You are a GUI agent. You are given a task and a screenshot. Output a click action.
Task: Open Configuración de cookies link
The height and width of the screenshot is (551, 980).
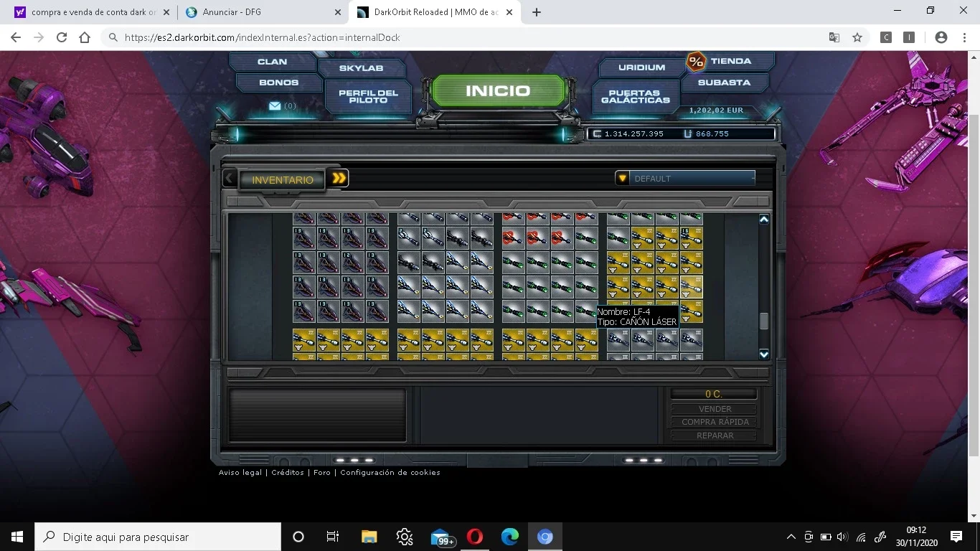click(390, 472)
